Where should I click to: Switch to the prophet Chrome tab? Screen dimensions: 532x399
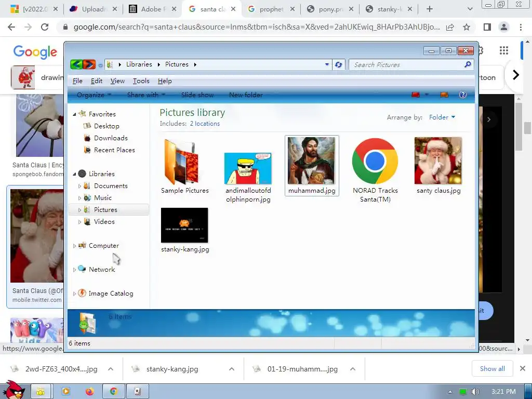[x=271, y=9]
